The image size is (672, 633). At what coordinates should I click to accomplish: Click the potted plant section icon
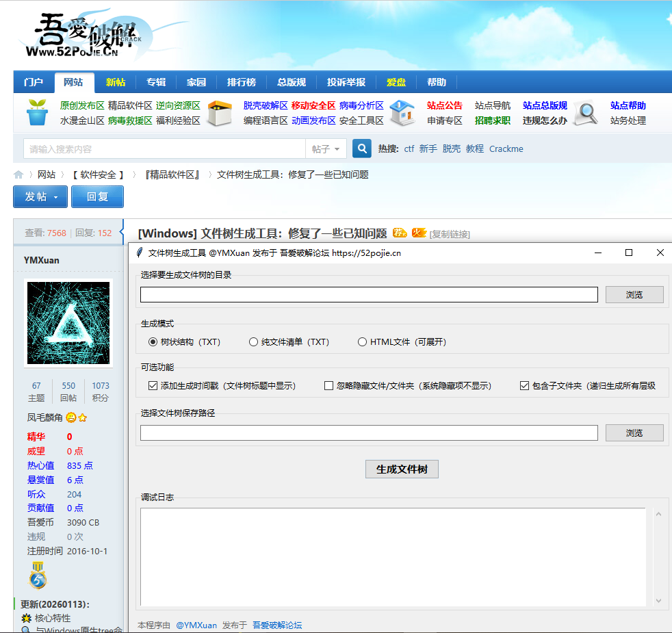pos(37,112)
